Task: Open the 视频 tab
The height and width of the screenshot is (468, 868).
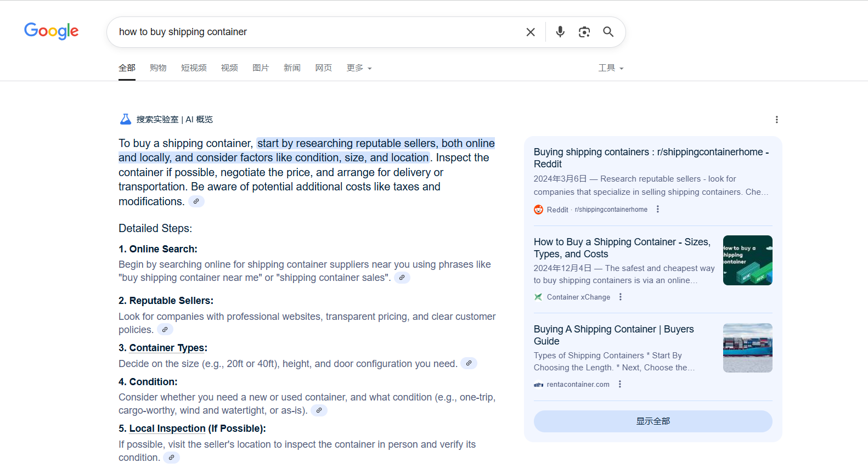Action: [x=229, y=68]
